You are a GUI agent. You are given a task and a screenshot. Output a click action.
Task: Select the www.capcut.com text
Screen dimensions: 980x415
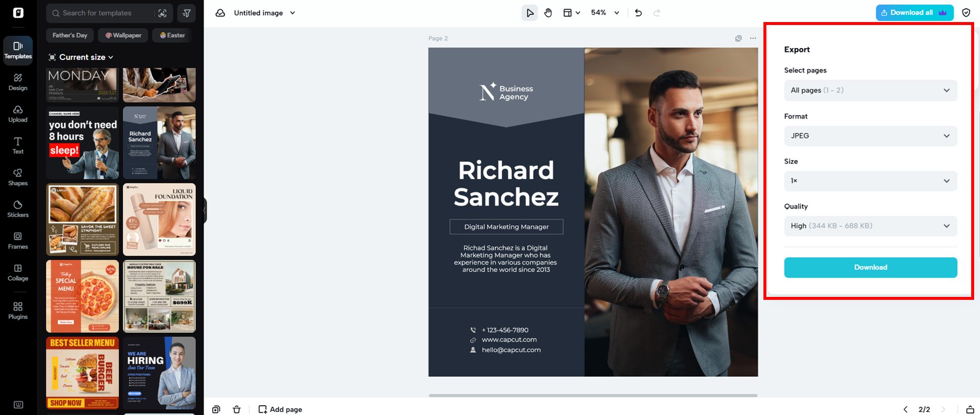tap(509, 340)
